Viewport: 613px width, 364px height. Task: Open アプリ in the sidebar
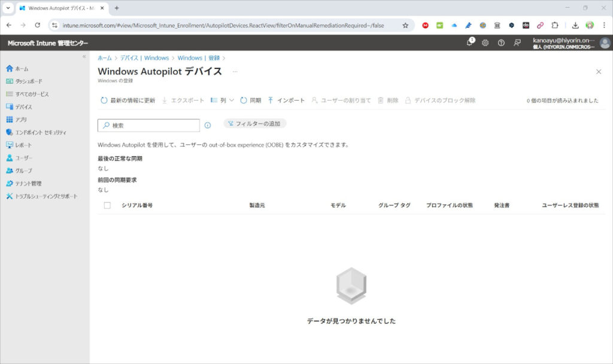click(16, 120)
